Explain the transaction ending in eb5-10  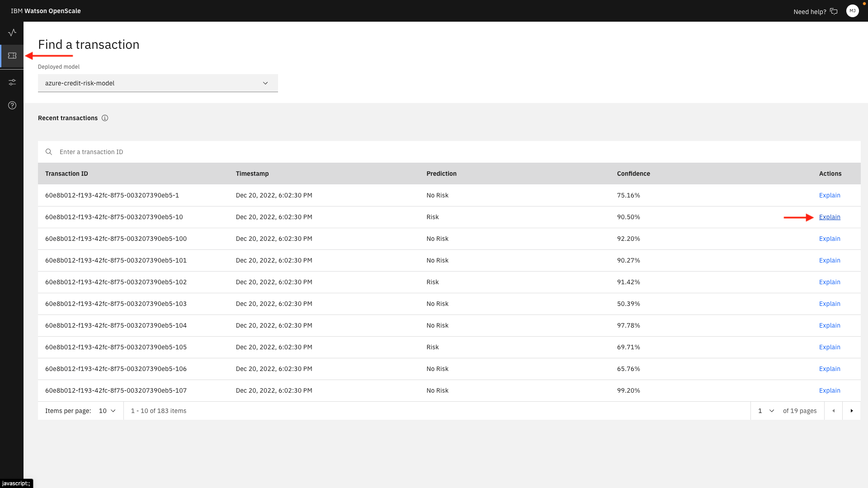(830, 217)
